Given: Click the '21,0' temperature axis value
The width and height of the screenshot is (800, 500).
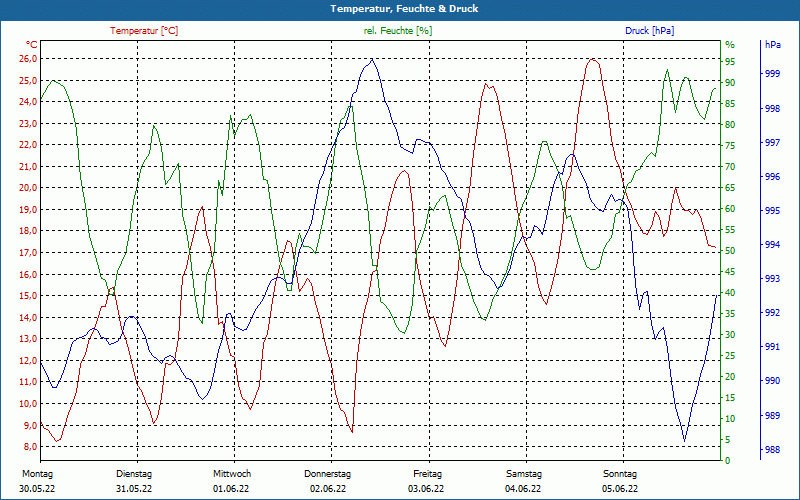Looking at the screenshot, I should tap(28, 166).
